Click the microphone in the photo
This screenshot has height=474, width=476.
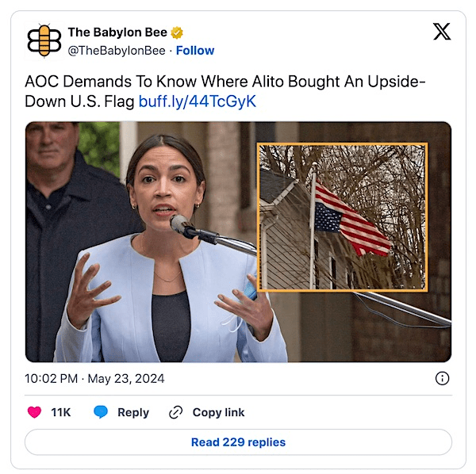point(194,228)
